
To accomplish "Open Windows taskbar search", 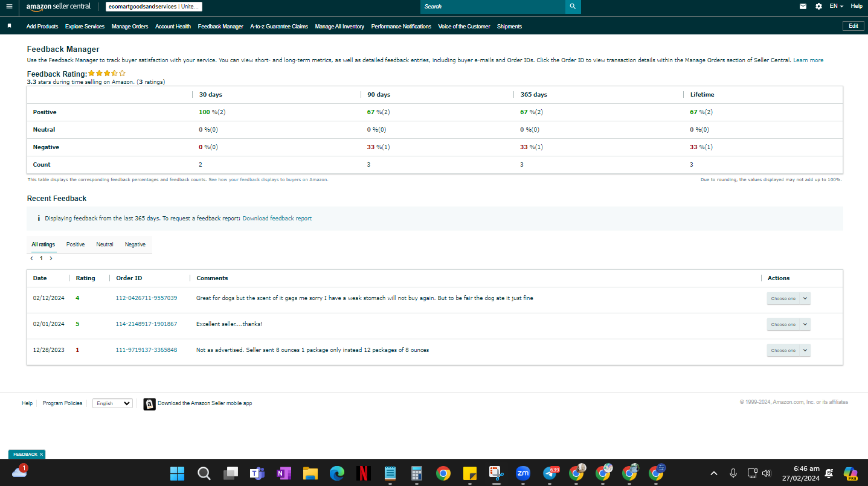I will (x=204, y=473).
